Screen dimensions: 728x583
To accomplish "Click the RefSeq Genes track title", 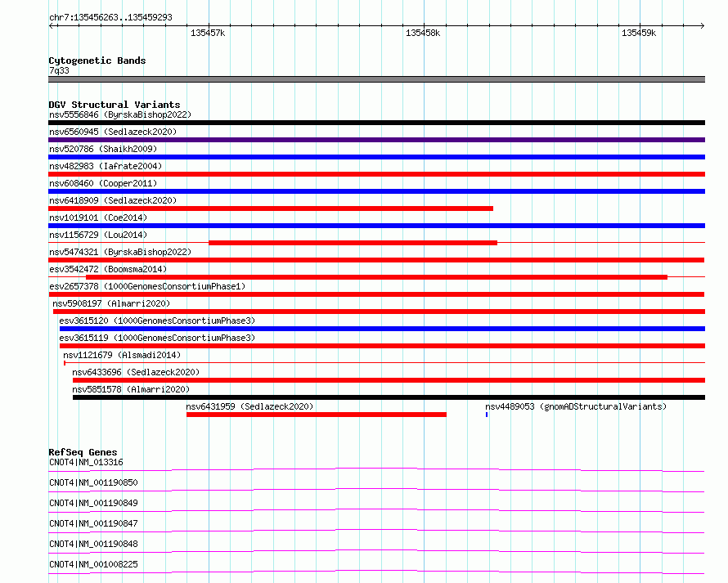I will 83,452.
